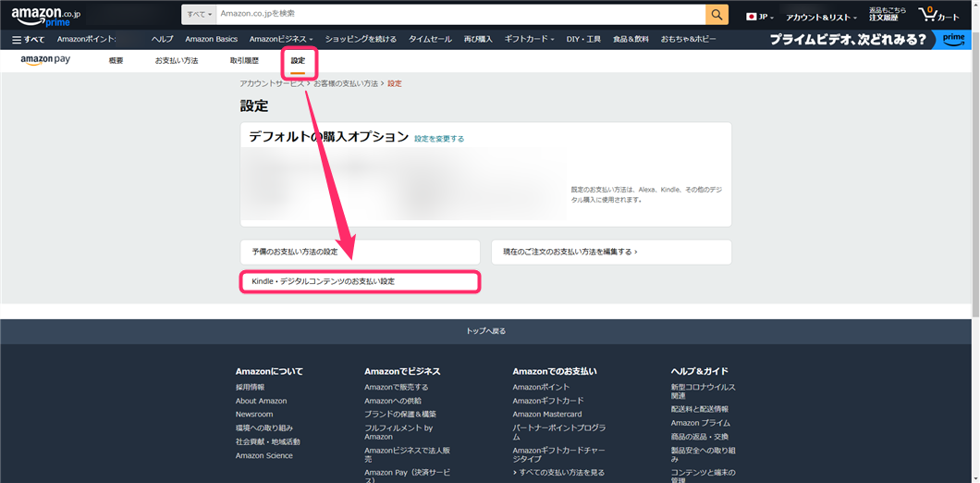
Task: Open 環境への取り組み footer link
Action: (x=264, y=427)
